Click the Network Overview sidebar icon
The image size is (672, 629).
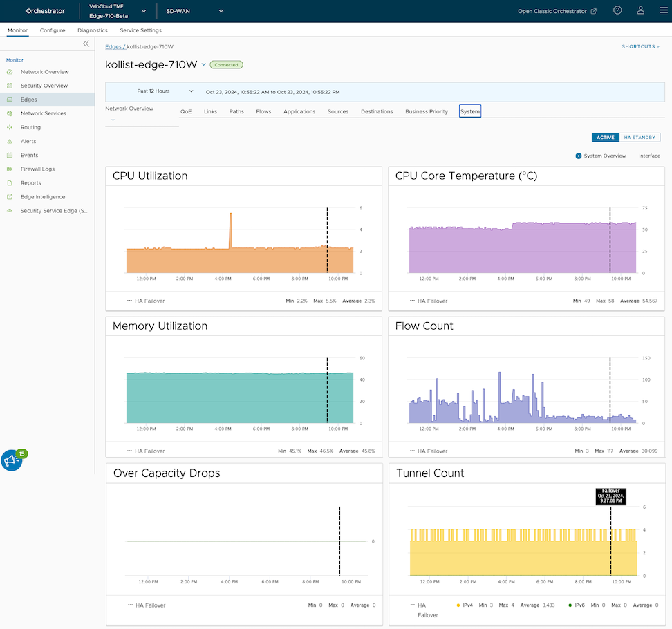10,72
